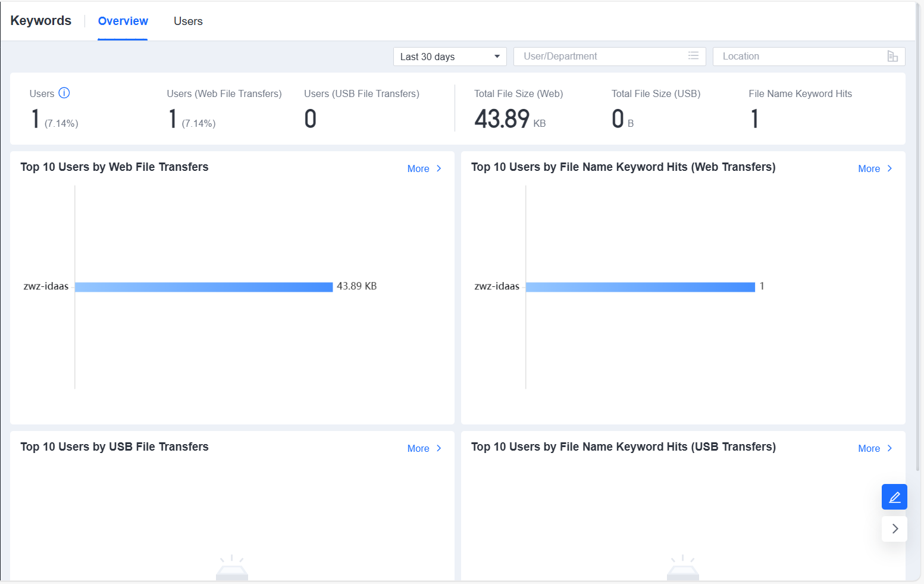Click the page vertical scrollbar

click(918, 238)
